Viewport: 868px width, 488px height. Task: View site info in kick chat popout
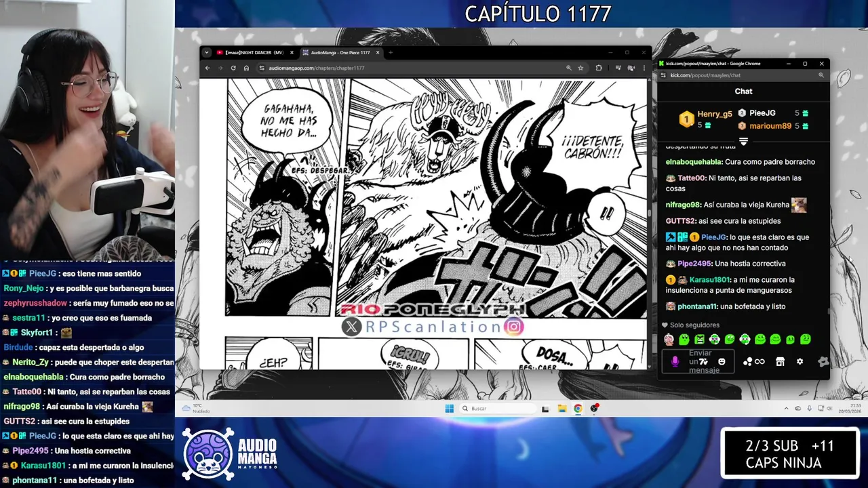click(x=663, y=75)
